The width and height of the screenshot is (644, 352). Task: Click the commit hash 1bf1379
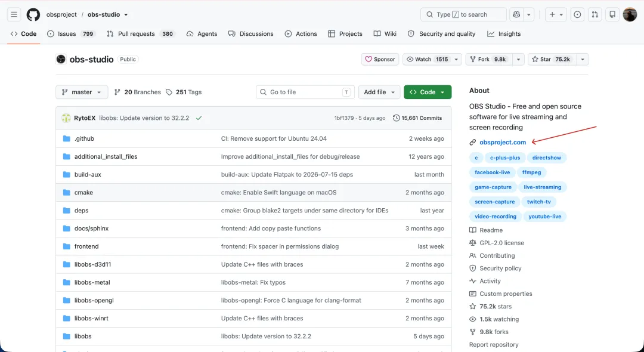[x=344, y=118]
